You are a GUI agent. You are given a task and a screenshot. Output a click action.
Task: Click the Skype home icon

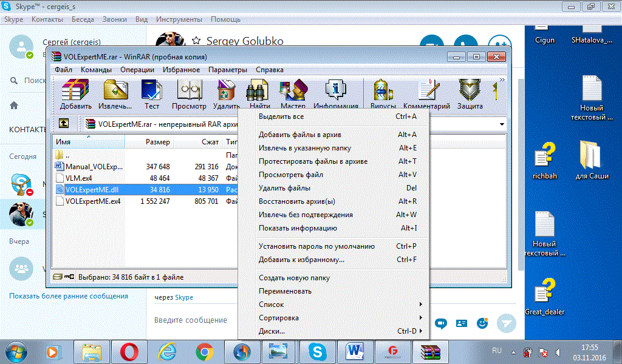pyautogui.click(x=14, y=106)
